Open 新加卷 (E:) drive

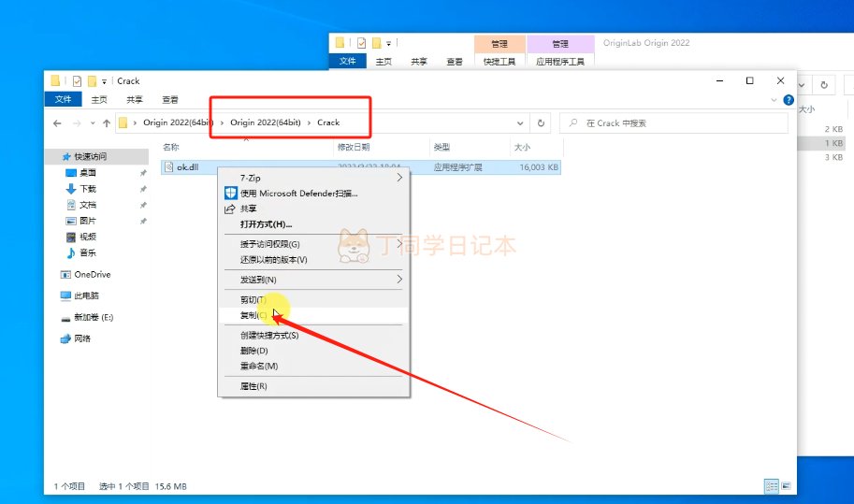(x=94, y=317)
